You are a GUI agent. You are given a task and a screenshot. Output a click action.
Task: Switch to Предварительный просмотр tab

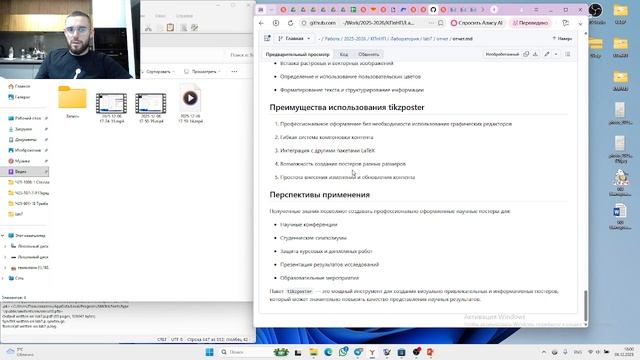(x=298, y=54)
